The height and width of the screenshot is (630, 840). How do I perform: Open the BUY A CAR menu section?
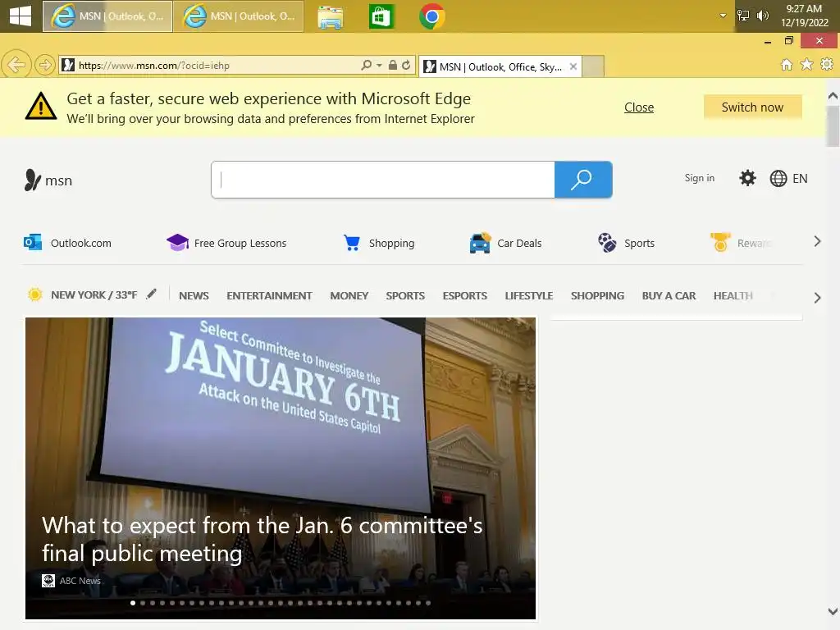tap(669, 295)
